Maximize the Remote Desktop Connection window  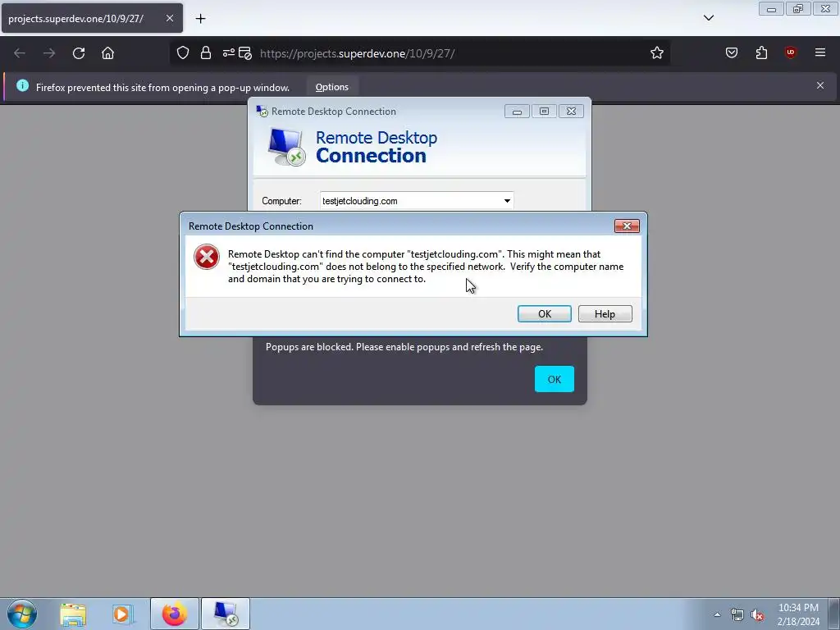545,112
